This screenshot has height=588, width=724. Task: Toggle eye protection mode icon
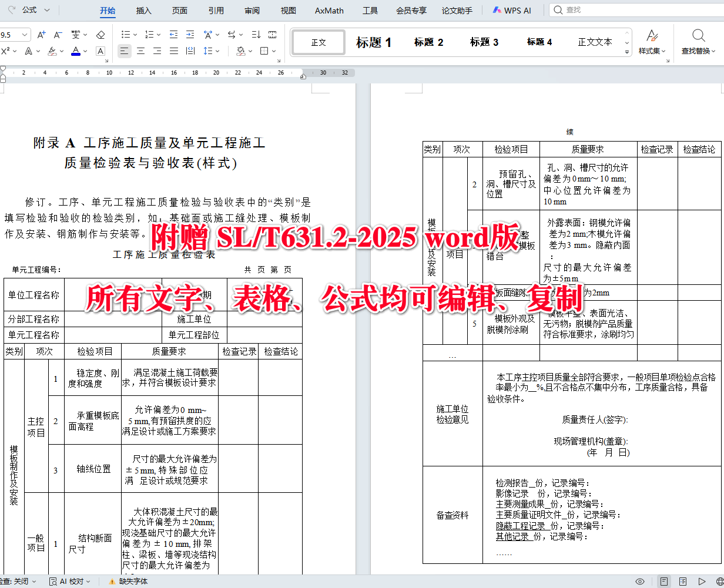click(640, 582)
